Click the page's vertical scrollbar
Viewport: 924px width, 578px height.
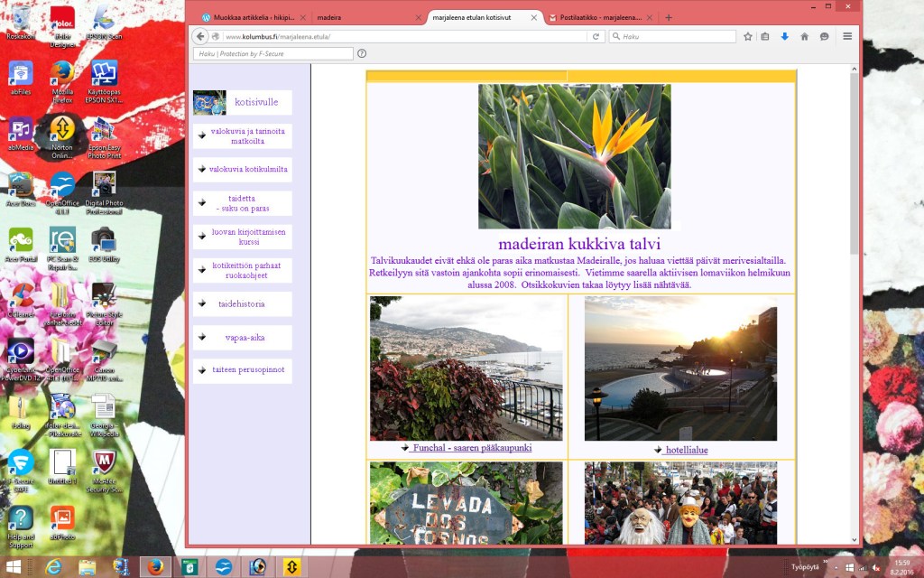coord(854,181)
